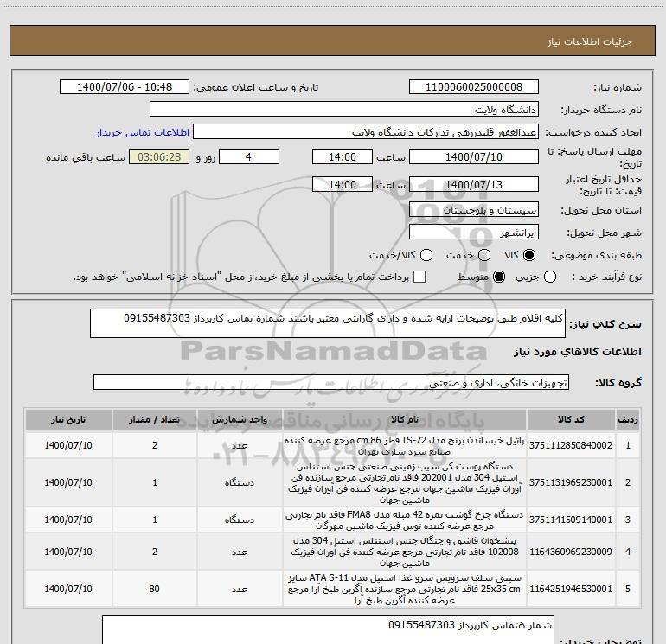Viewport: 666px width, 644px height.
Task: Click the شماره نیاز field 1100060025000008
Action: [474, 86]
